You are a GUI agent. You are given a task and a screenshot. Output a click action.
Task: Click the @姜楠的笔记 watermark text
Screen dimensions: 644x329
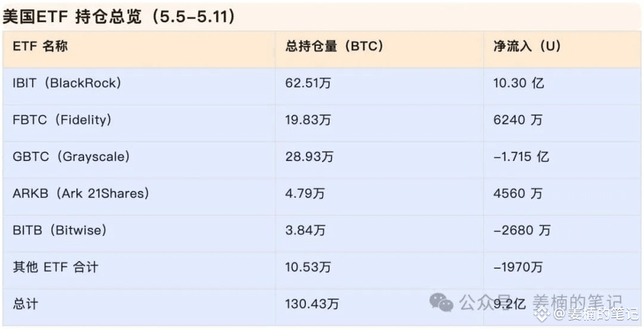coord(596,315)
